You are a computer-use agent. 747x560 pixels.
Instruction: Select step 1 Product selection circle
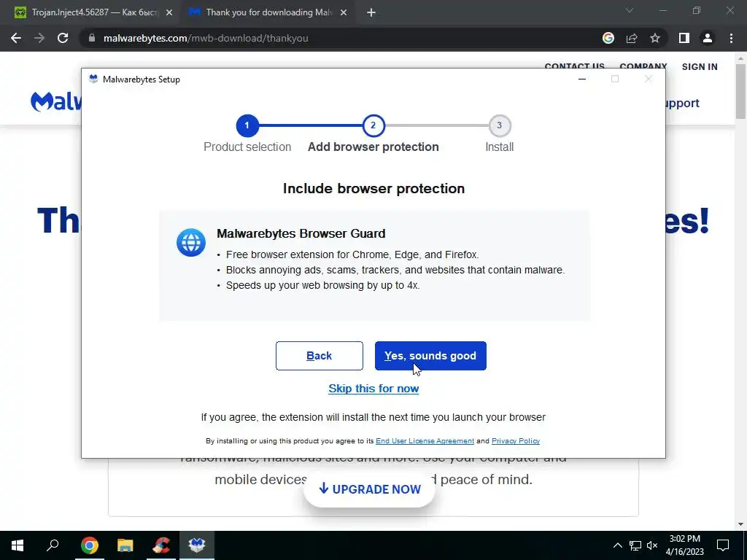(247, 125)
